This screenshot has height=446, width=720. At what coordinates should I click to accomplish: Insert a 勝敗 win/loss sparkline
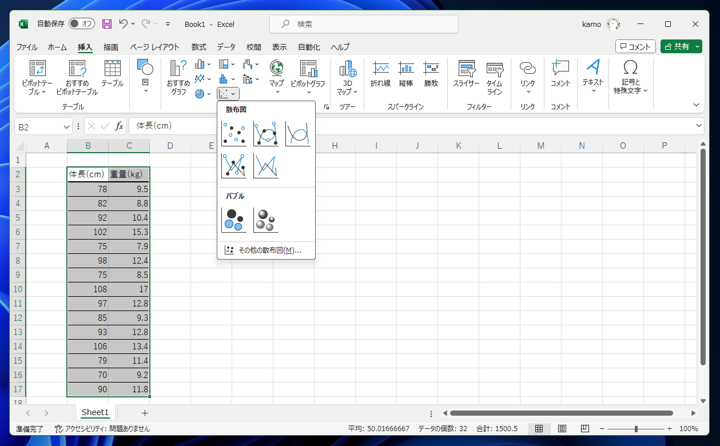click(x=431, y=73)
